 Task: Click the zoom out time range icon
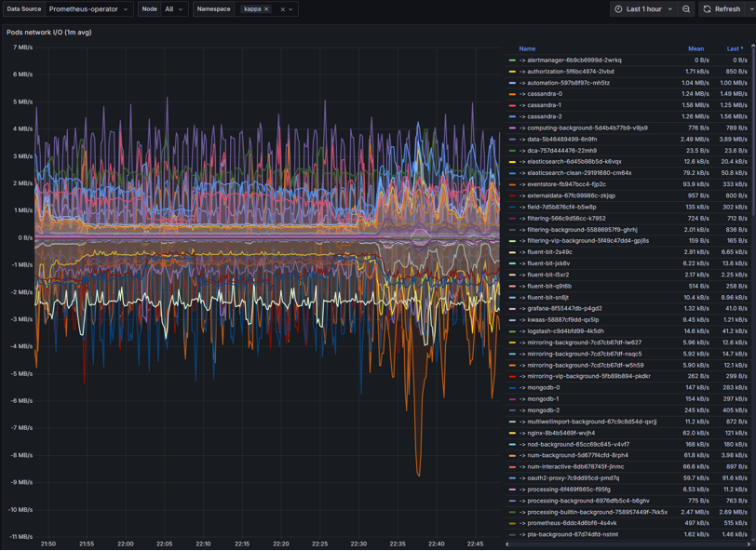[686, 9]
